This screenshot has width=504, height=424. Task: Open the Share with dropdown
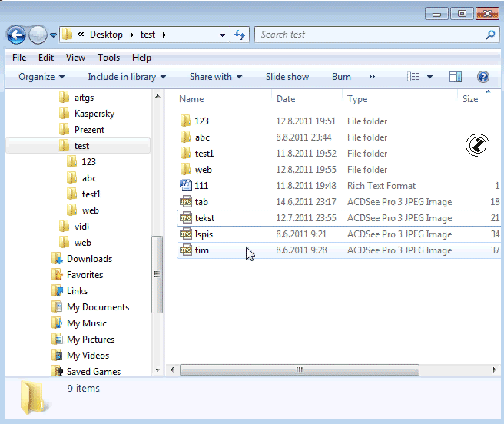[215, 77]
